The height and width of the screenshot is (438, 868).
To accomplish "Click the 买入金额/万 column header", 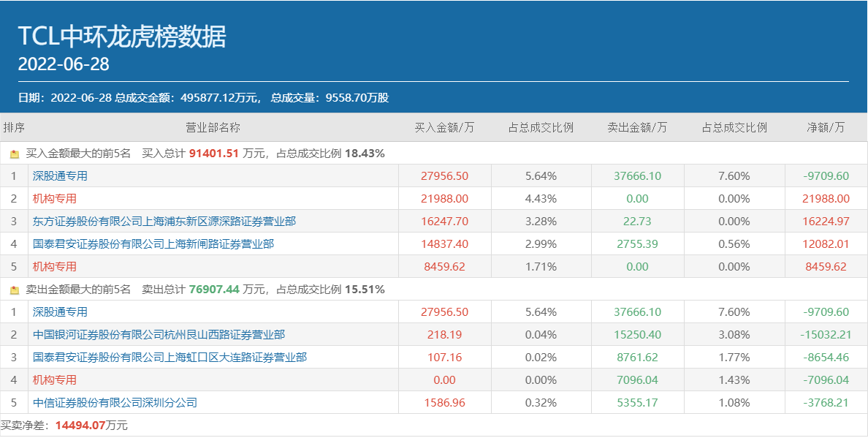I will (444, 127).
